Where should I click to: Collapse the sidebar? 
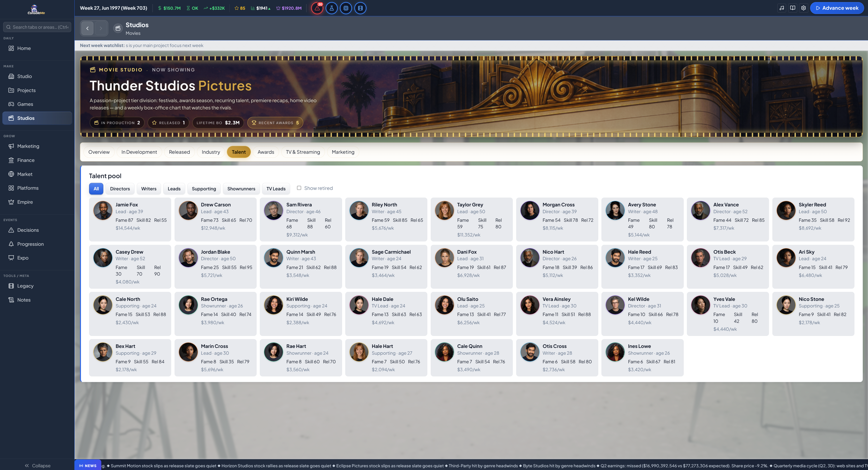[x=37, y=465]
